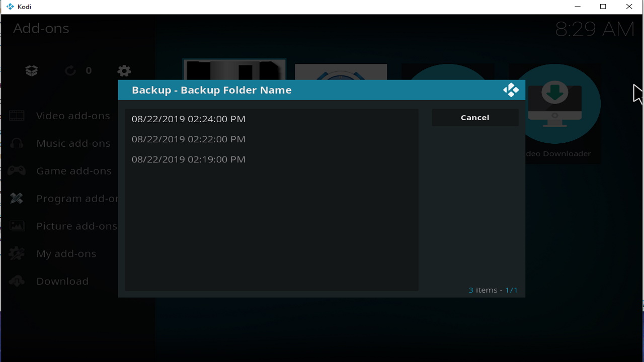Open add-on settings gear icon

click(x=124, y=71)
